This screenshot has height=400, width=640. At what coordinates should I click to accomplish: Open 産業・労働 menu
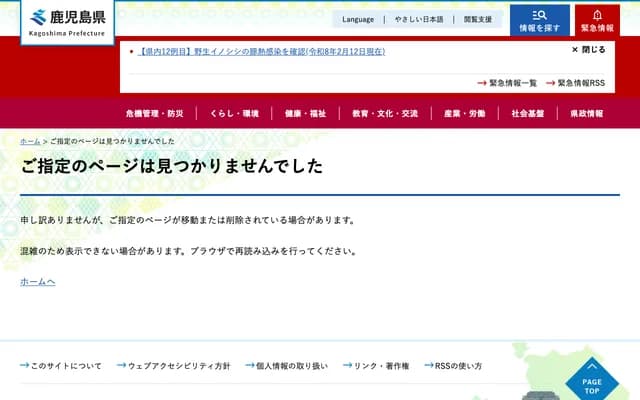click(x=465, y=114)
